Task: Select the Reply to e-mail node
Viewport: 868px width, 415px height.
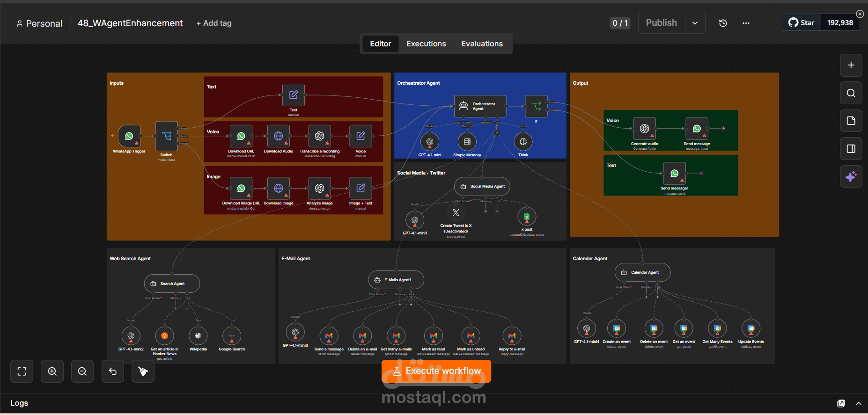Action: 512,335
